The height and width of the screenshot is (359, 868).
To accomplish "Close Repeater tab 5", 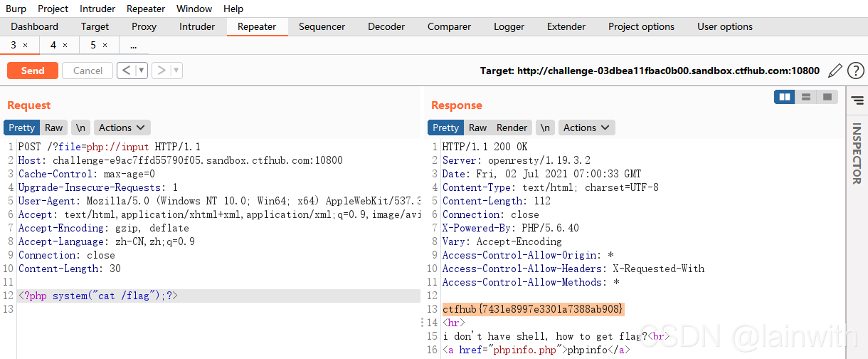I will (105, 45).
